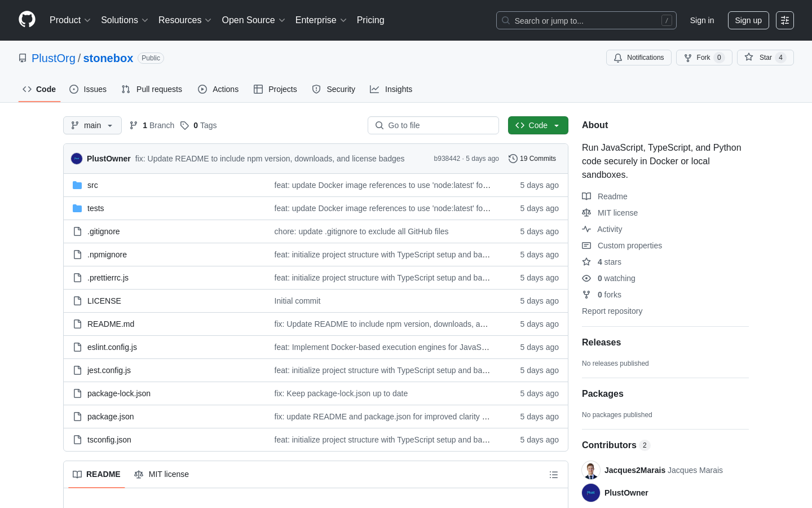The height and width of the screenshot is (508, 812).
Task: Click the Sign up button
Action: tap(748, 20)
